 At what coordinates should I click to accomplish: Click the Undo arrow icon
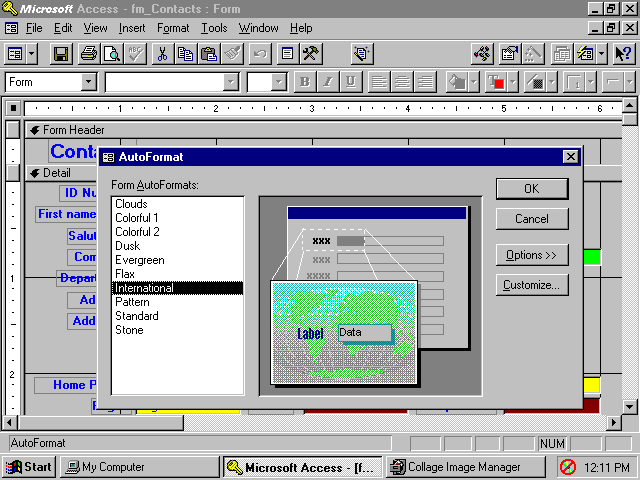[260, 54]
